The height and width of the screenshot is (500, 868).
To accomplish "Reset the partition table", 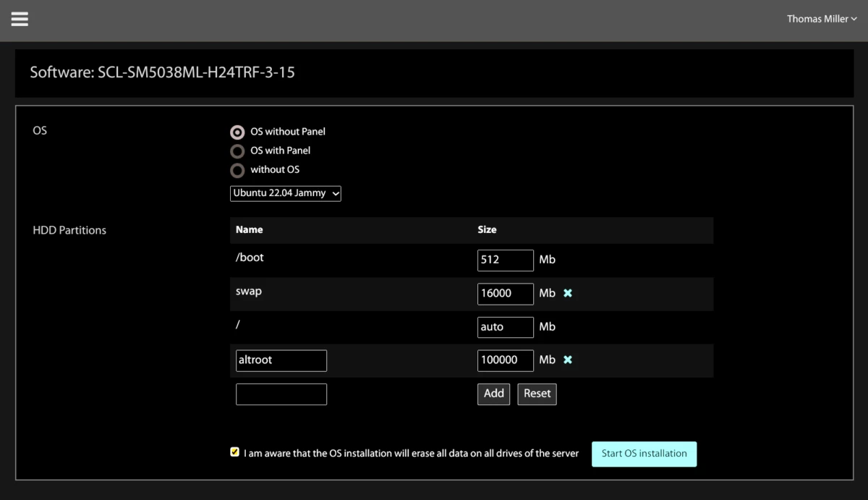I will click(537, 394).
